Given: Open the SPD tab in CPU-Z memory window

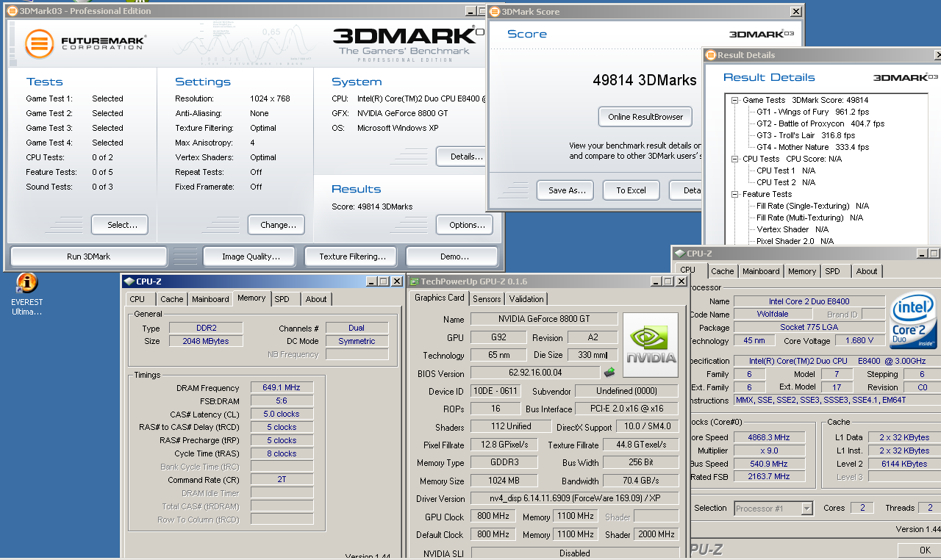Looking at the screenshot, I should (x=282, y=299).
